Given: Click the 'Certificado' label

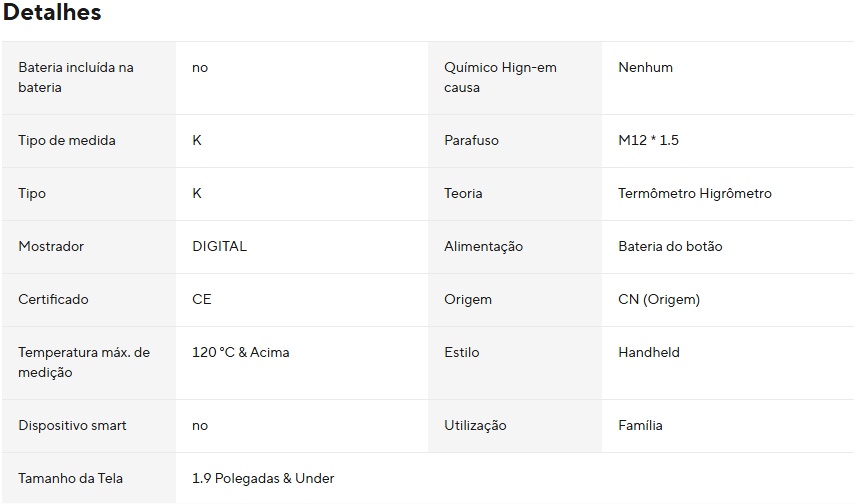Looking at the screenshot, I should click(x=53, y=299).
